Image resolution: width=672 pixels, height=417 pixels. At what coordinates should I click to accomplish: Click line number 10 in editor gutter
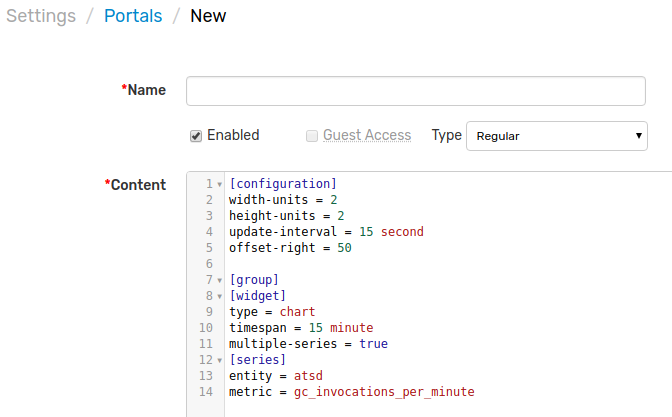coord(206,328)
